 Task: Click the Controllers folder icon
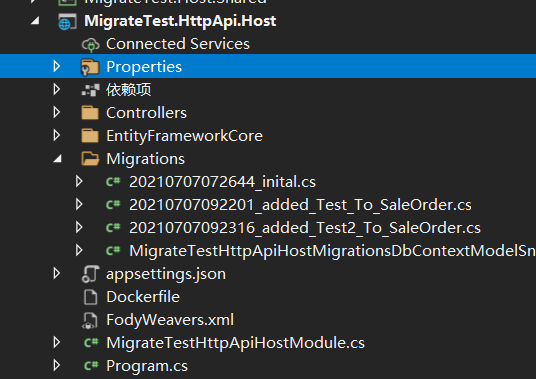[x=90, y=113]
